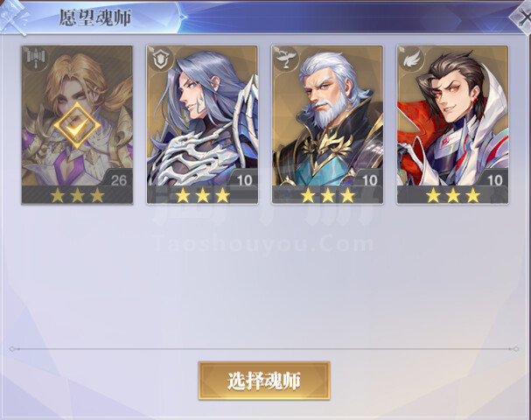The height and width of the screenshot is (420, 531).
Task: Click the support plant icon on bearded elder card
Action: [285, 59]
